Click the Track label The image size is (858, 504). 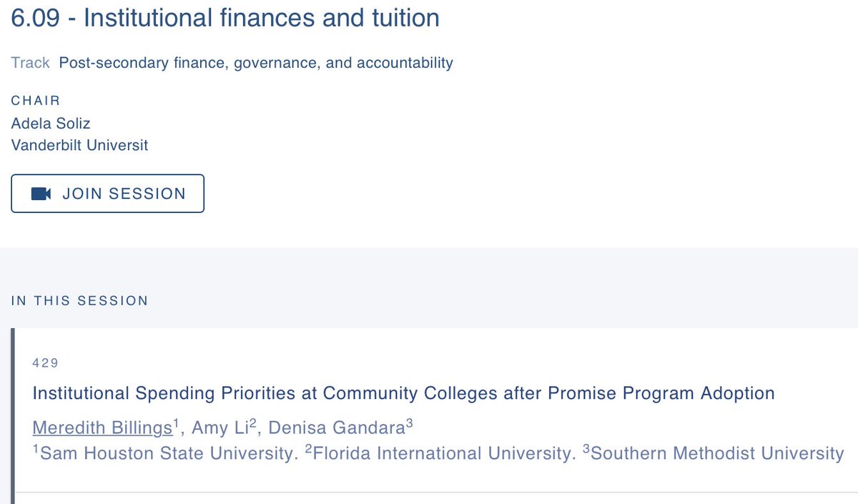pyautogui.click(x=31, y=63)
